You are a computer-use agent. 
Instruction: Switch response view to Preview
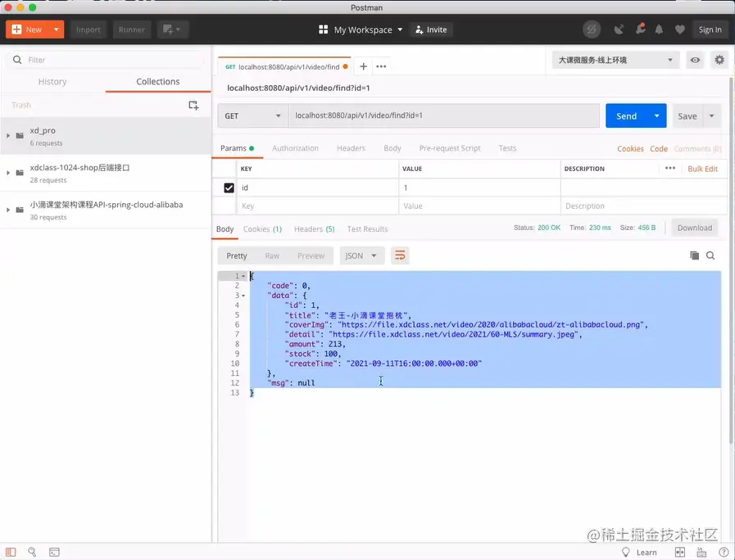coord(311,255)
